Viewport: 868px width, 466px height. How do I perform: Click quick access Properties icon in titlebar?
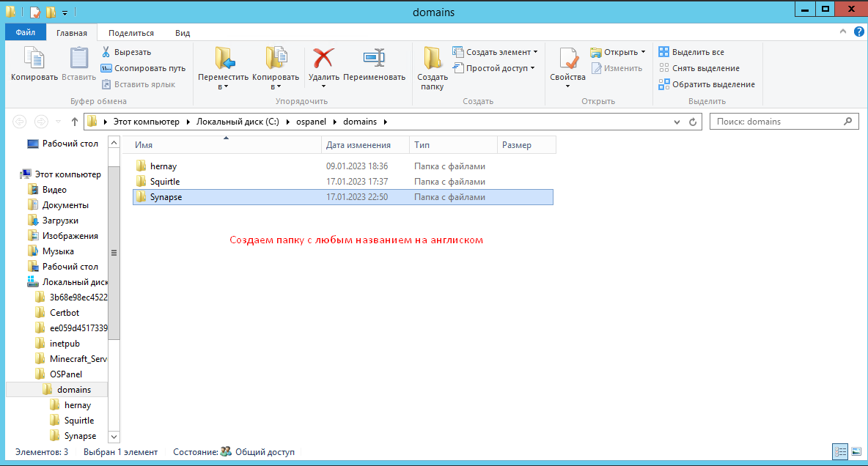pos(35,12)
